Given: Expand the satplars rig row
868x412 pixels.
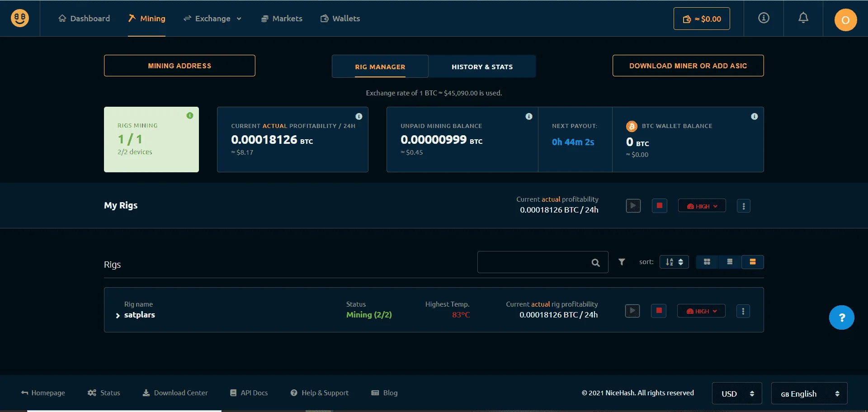Looking at the screenshot, I should pyautogui.click(x=118, y=315).
